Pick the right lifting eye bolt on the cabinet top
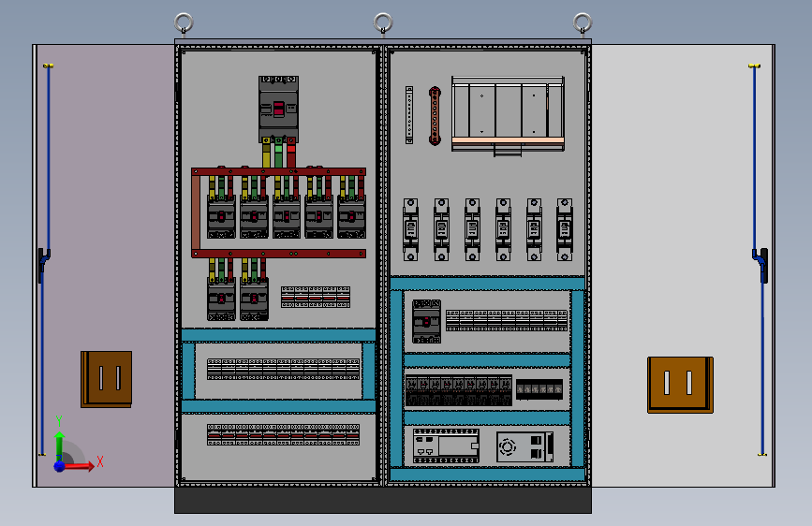The width and height of the screenshot is (812, 526). [x=583, y=23]
